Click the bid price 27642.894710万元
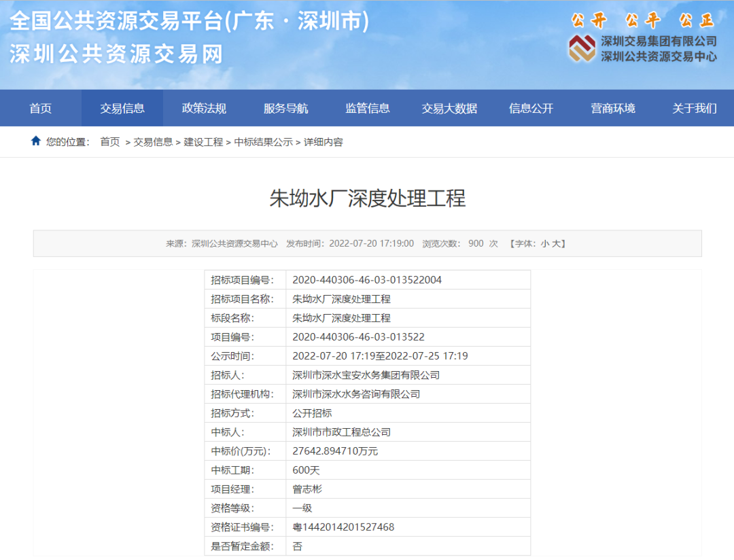This screenshot has height=560, width=734. click(x=335, y=451)
